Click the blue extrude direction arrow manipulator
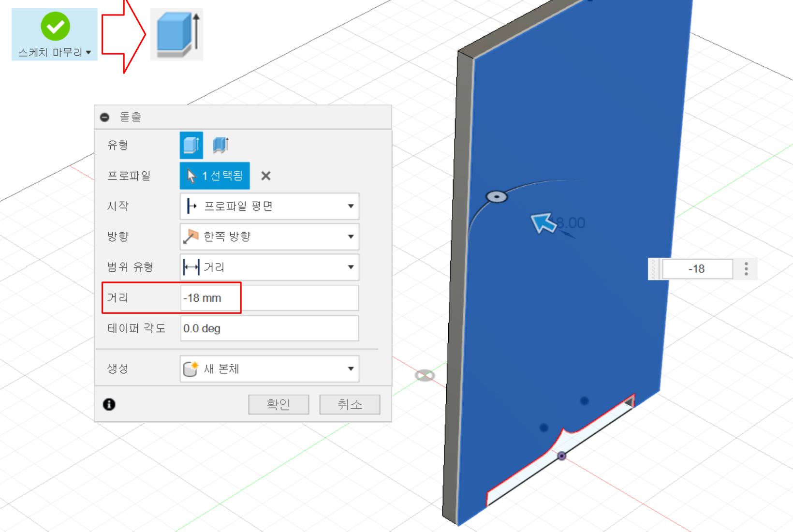The width and height of the screenshot is (793, 532). [543, 223]
